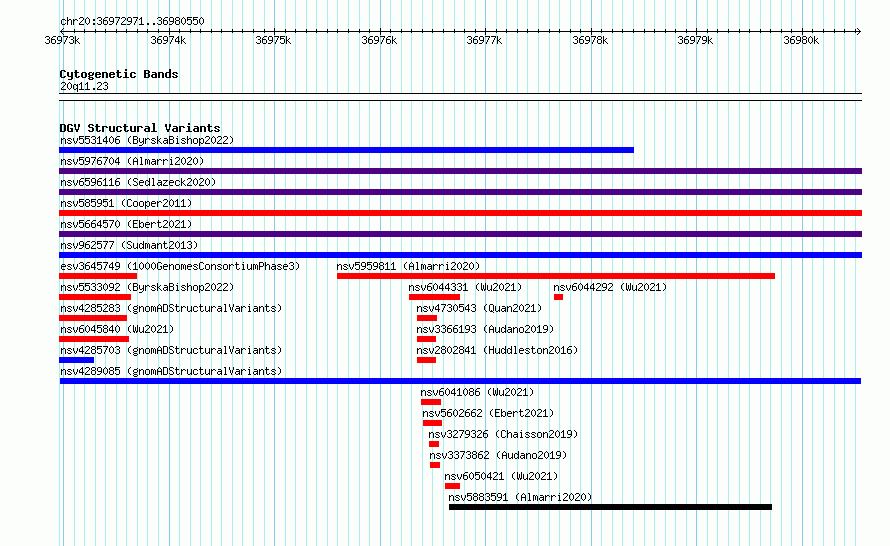Click the red esv3645749 variant bar
Screen dimensions: 890x546
[x=98, y=276]
